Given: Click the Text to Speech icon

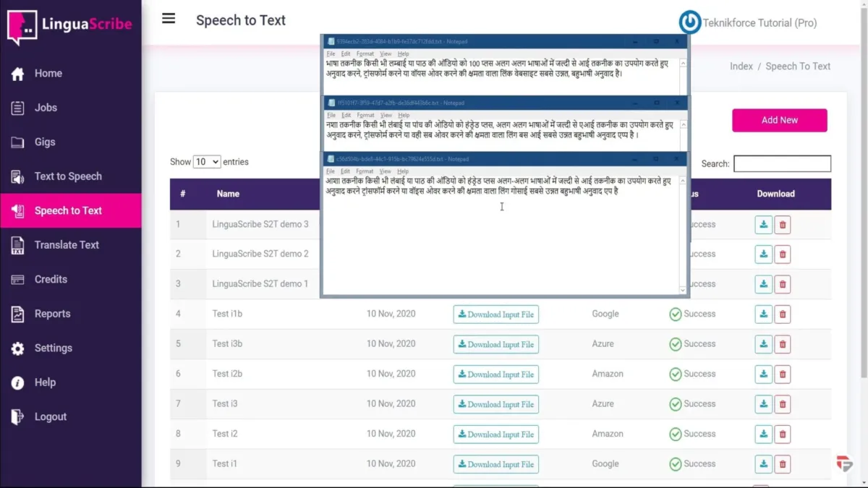Looking at the screenshot, I should [x=18, y=176].
